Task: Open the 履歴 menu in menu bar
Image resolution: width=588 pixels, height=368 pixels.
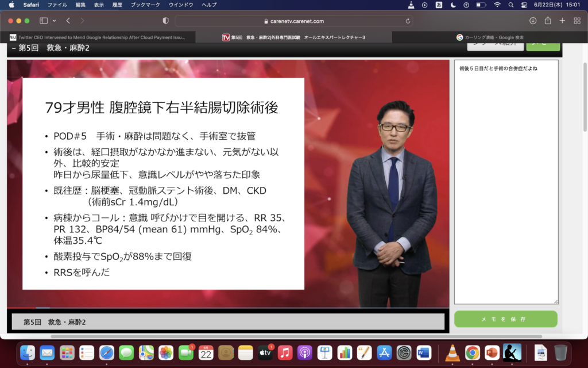Action: [117, 5]
